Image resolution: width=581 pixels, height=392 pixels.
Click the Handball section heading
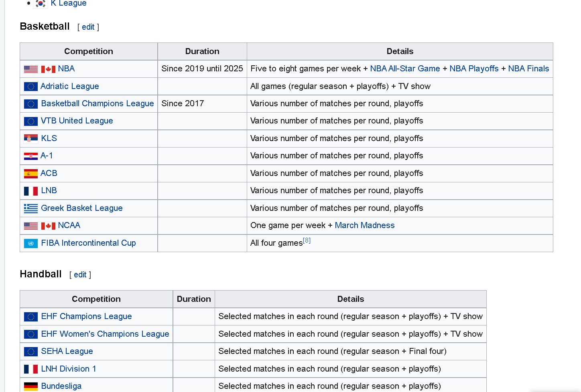tap(41, 274)
